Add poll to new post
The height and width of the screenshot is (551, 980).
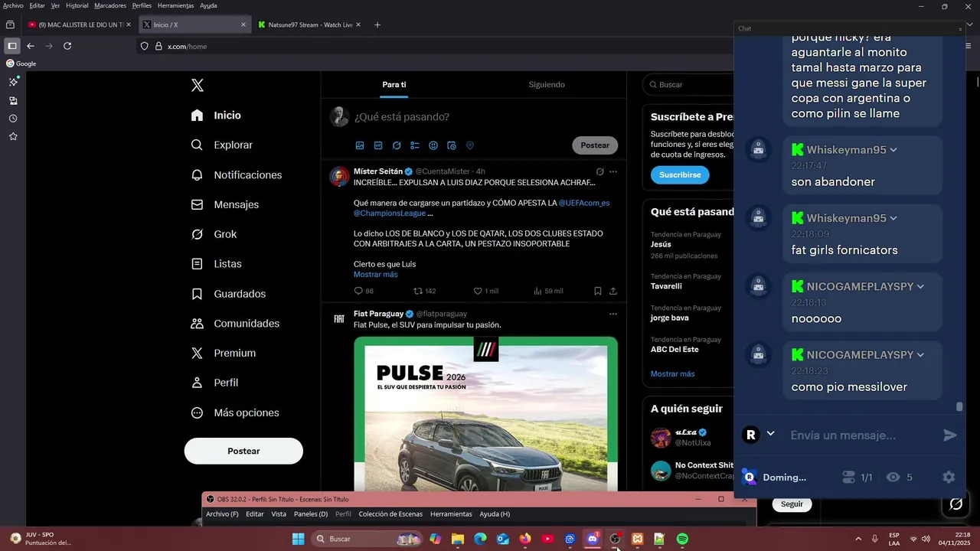tap(415, 145)
